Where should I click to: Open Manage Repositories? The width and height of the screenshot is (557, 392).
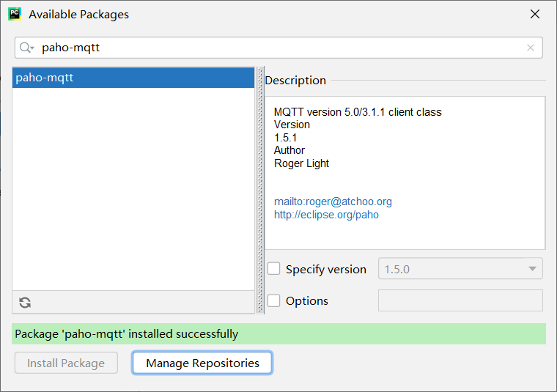tap(202, 363)
